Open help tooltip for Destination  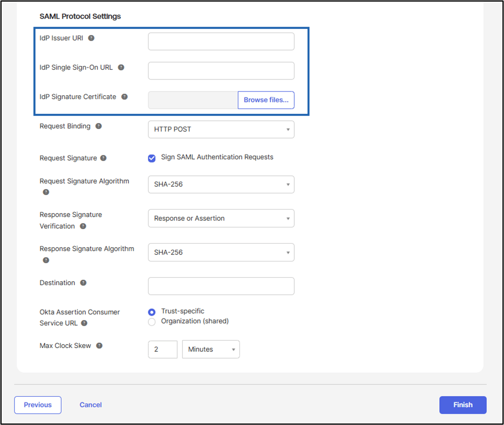coord(83,283)
